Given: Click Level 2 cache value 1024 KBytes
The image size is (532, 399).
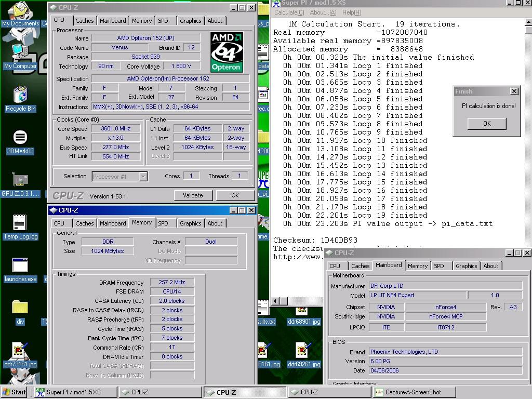Looking at the screenshot, I should pos(197,147).
